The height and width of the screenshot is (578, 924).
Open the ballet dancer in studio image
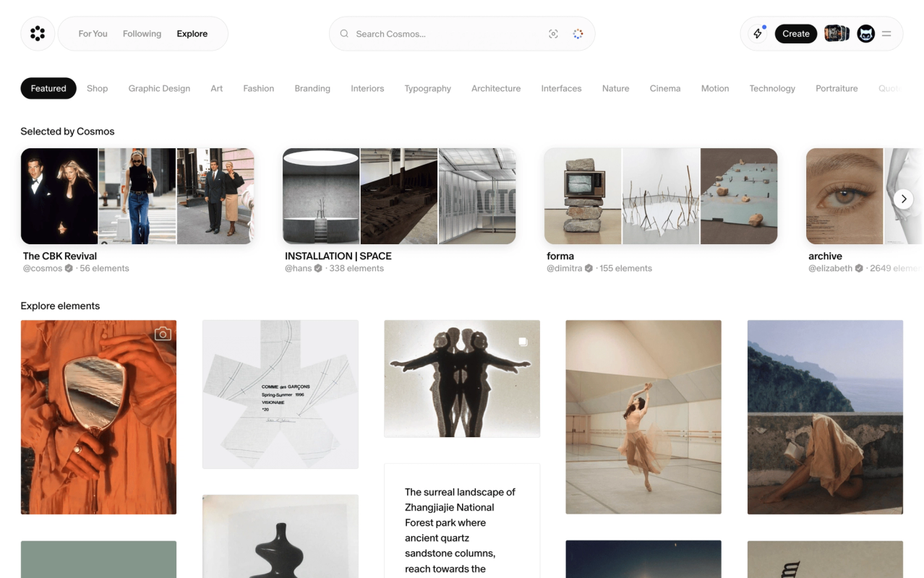pyautogui.click(x=643, y=417)
